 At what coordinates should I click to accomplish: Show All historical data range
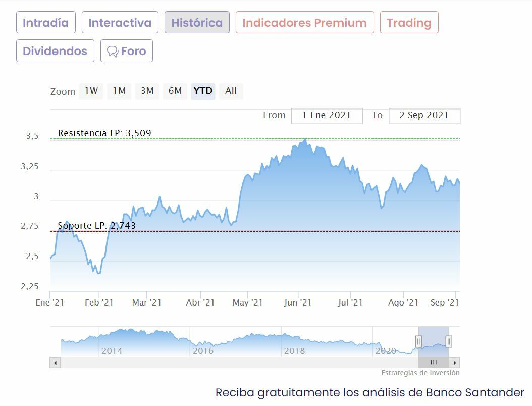pyautogui.click(x=231, y=91)
